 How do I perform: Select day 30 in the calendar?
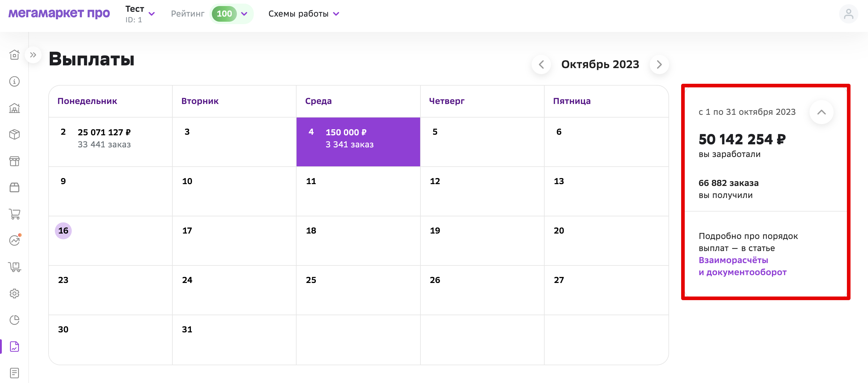[111, 340]
